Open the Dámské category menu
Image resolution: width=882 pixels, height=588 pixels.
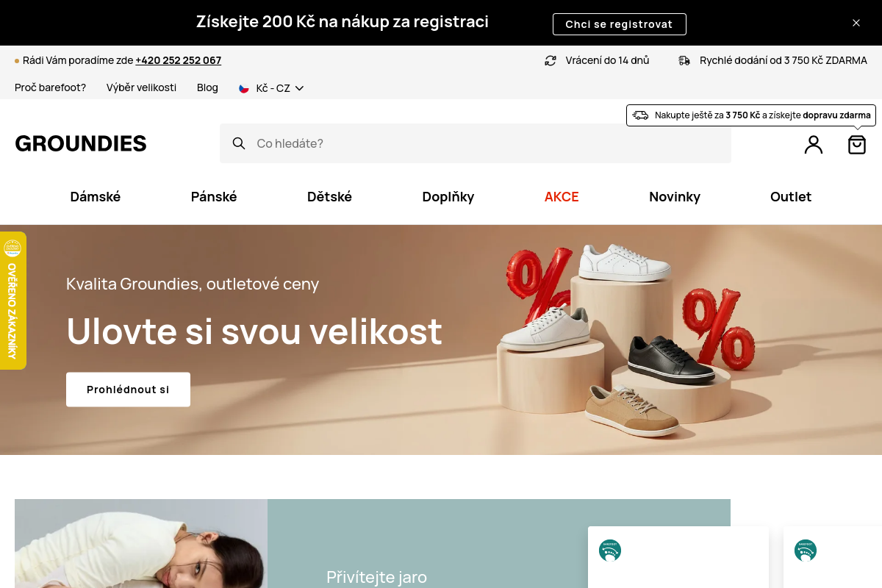click(96, 197)
